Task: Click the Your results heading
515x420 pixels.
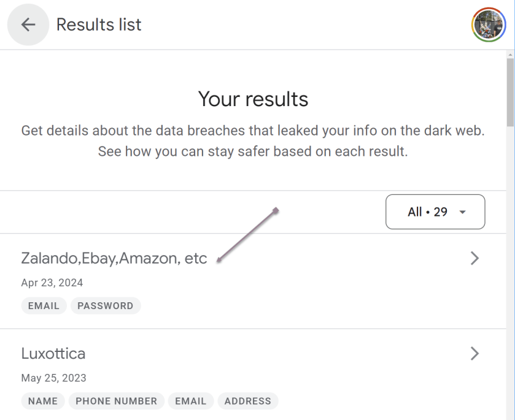Action: pos(253,99)
